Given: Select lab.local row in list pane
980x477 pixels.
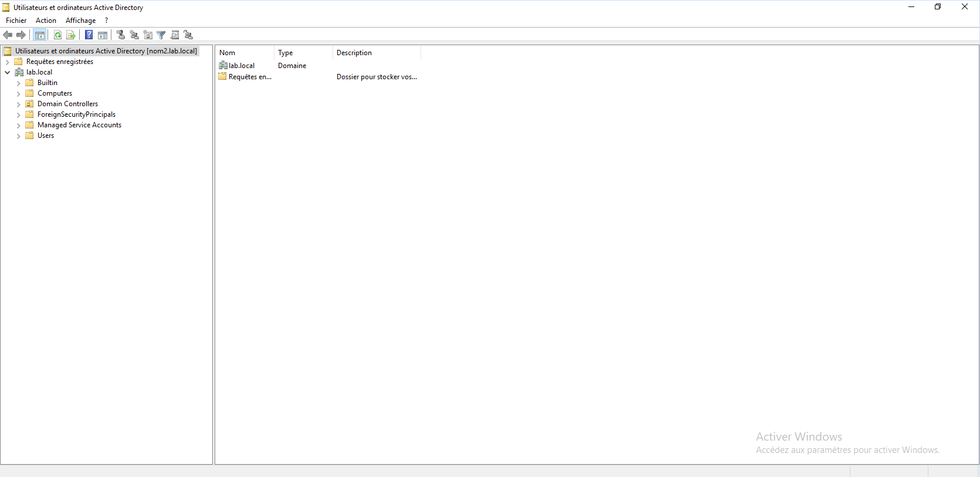Looking at the screenshot, I should pos(242,66).
